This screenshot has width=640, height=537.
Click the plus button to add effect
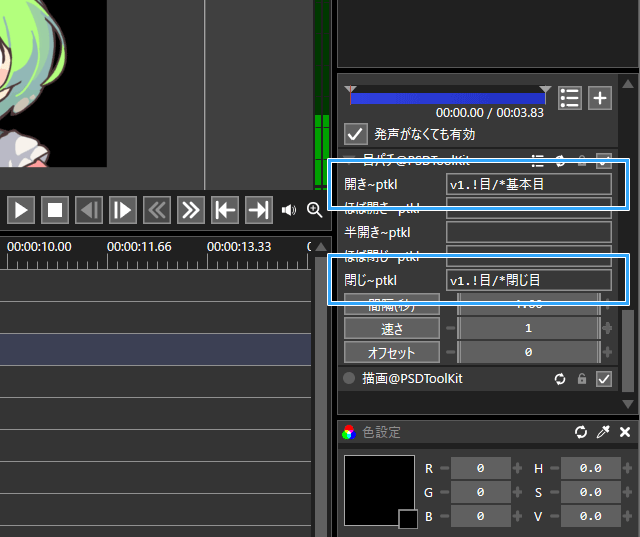599,97
